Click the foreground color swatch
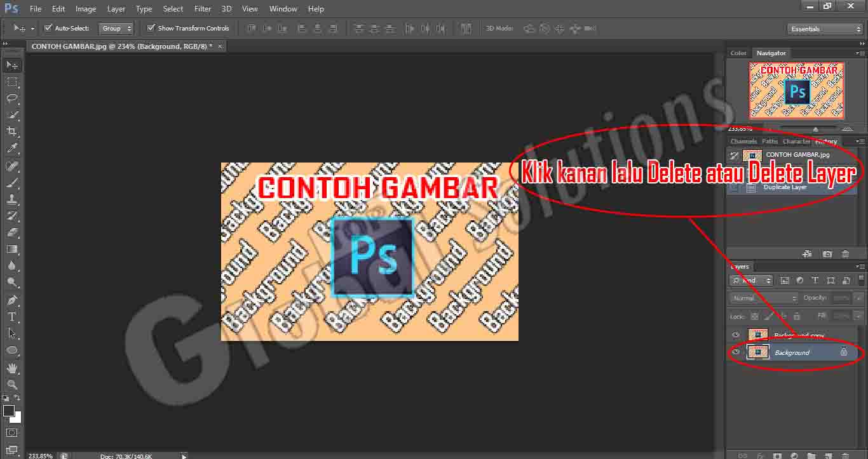The image size is (868, 459). (8, 411)
